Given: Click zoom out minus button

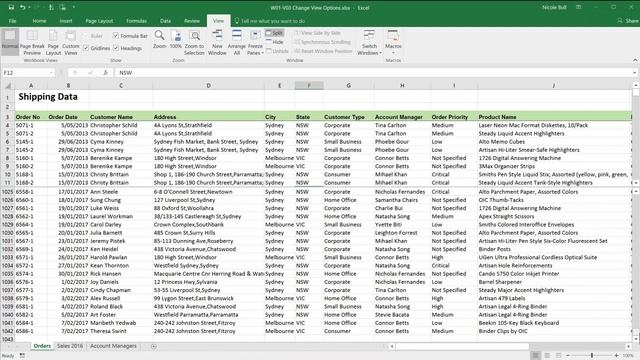Looking at the screenshot, I should click(568, 356).
